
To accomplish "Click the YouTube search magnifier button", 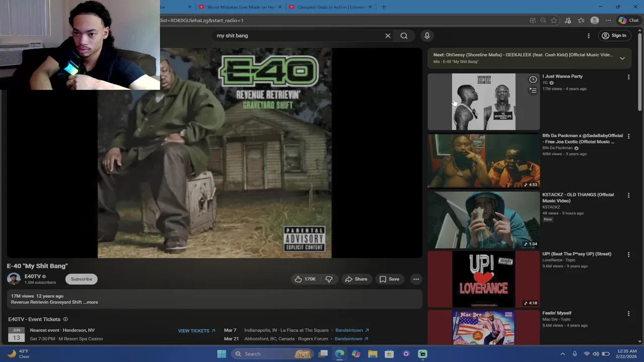I will pos(404,36).
